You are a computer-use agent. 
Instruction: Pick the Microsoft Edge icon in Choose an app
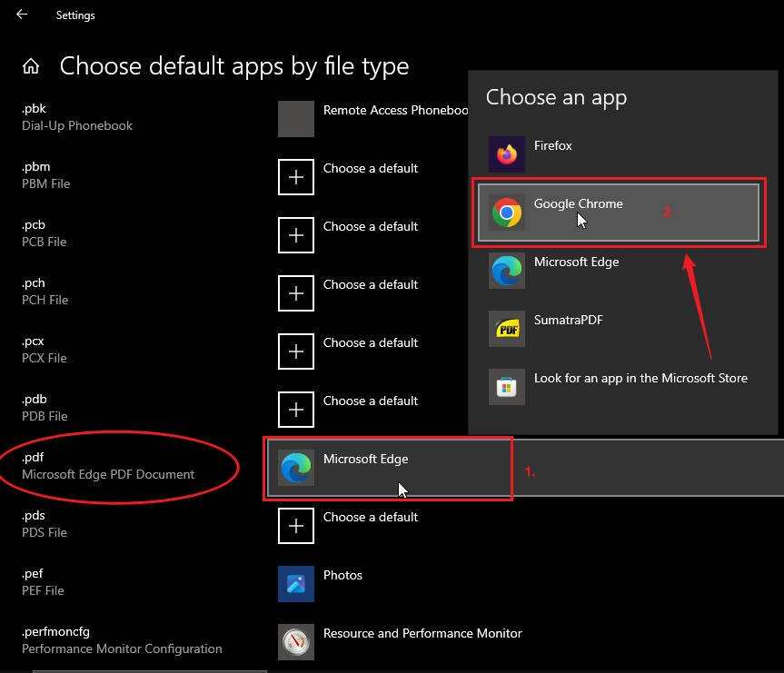[507, 271]
